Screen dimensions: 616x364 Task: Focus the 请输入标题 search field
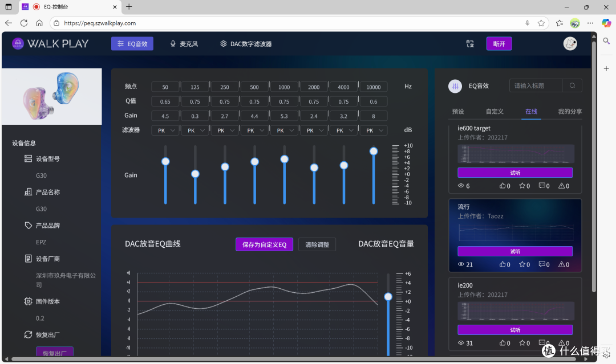point(536,85)
